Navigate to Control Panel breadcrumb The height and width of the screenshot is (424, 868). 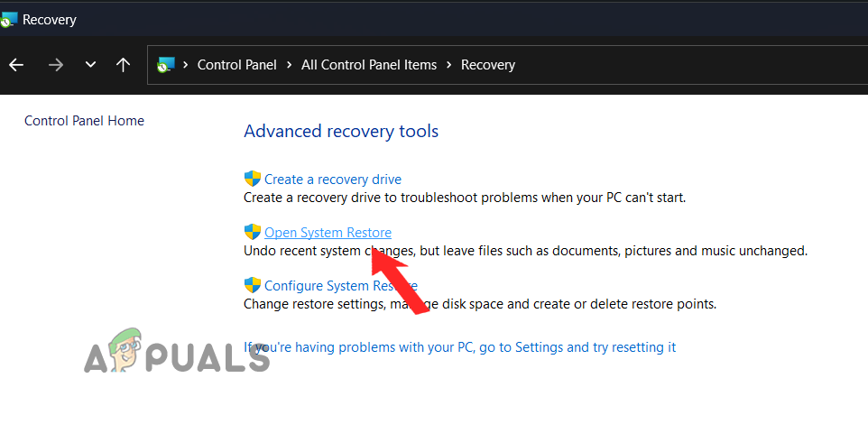pos(237,65)
